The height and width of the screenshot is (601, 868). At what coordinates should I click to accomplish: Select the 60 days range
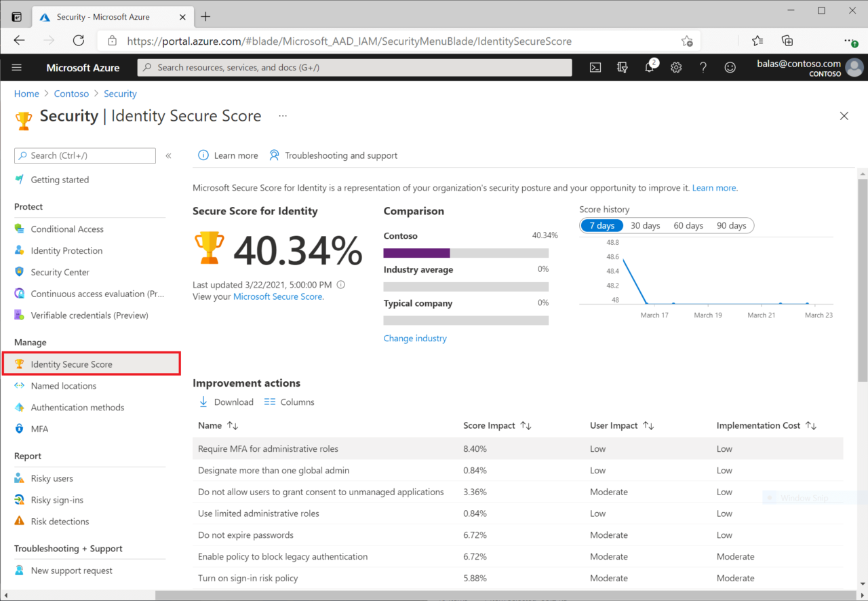click(688, 225)
